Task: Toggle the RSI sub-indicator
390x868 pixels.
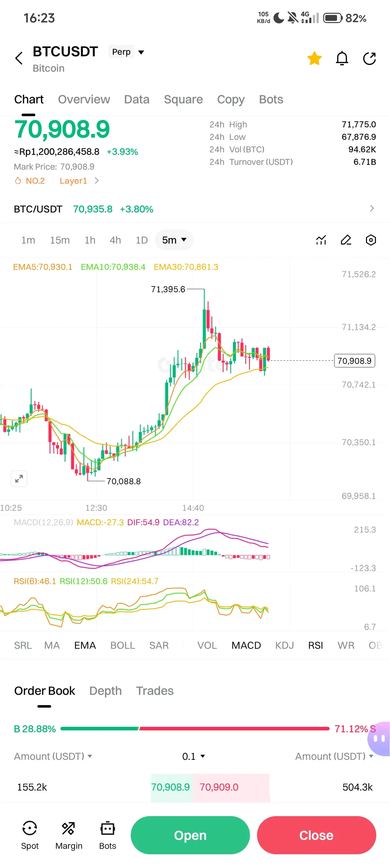Action: point(315,645)
